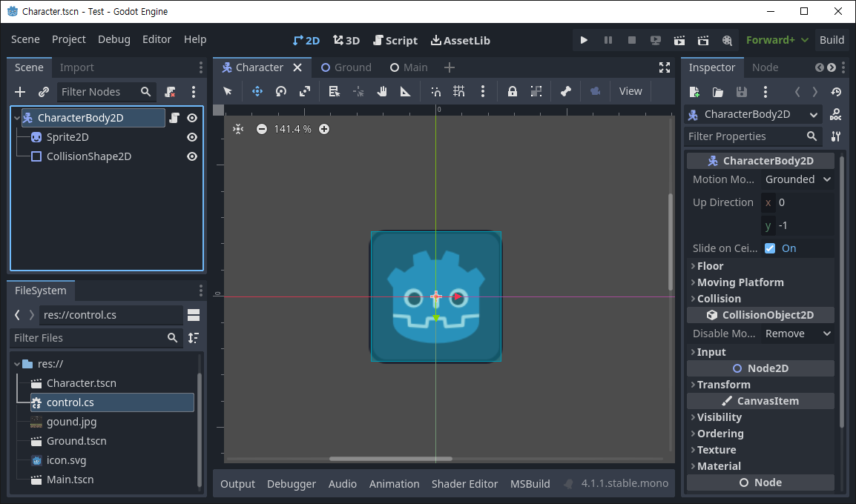Toggle FileSystem split view mode icon
856x504 pixels.
pos(194,315)
